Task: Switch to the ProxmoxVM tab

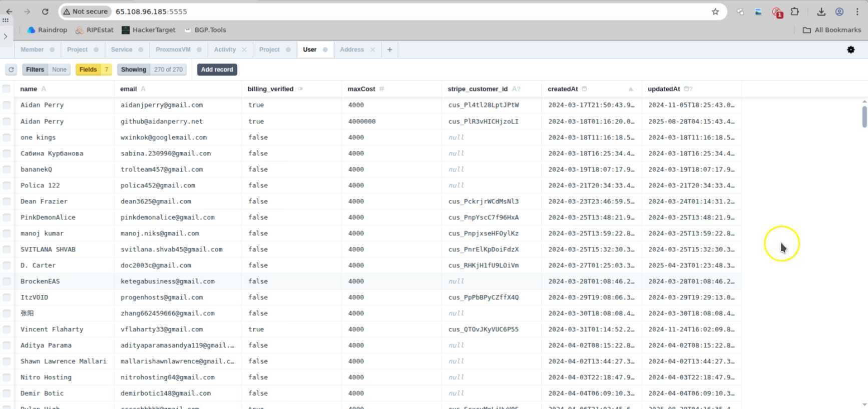Action: click(173, 49)
